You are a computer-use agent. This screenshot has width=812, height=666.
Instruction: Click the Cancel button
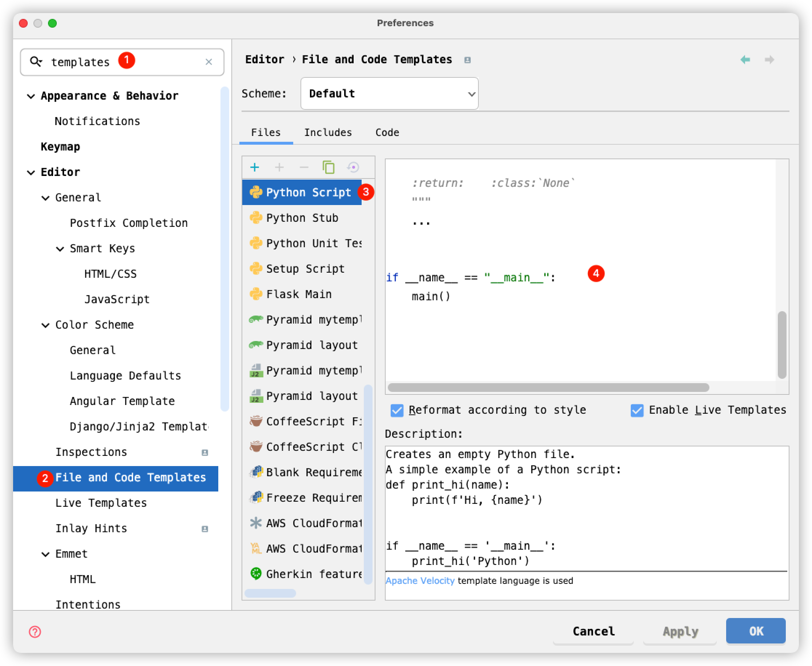click(593, 631)
